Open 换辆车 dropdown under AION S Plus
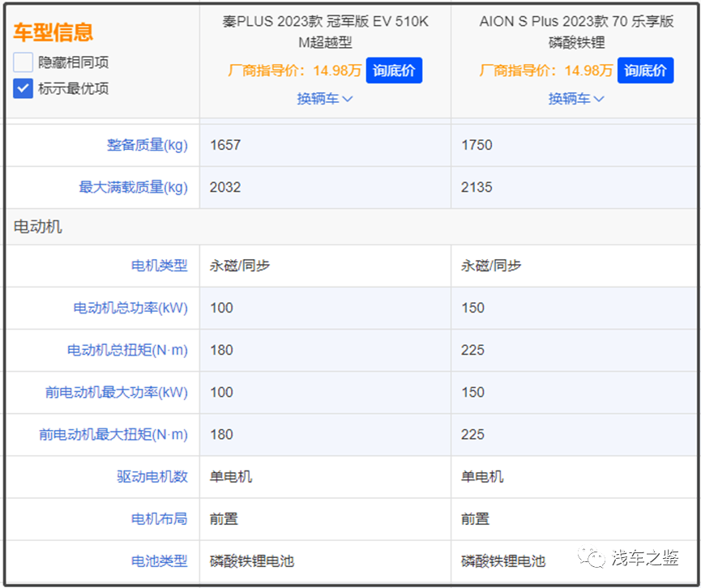701x588 pixels. [x=576, y=98]
